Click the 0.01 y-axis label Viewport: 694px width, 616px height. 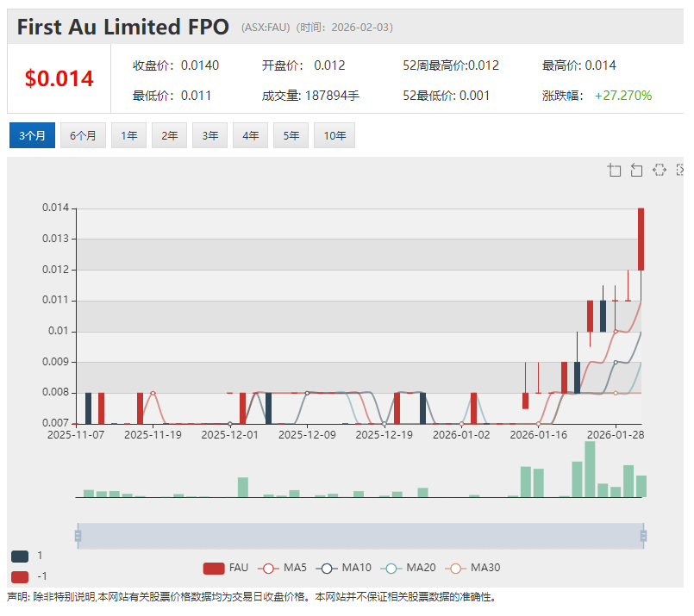pyautogui.click(x=59, y=331)
